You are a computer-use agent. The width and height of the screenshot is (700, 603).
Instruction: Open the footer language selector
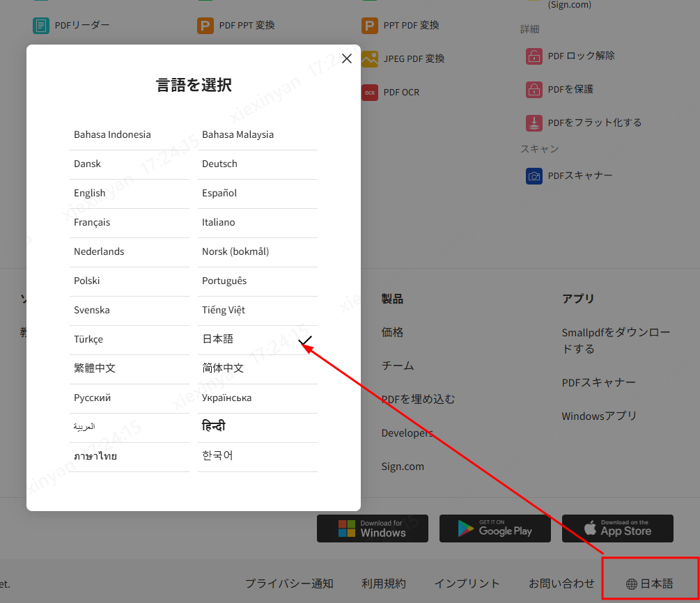pyautogui.click(x=650, y=584)
